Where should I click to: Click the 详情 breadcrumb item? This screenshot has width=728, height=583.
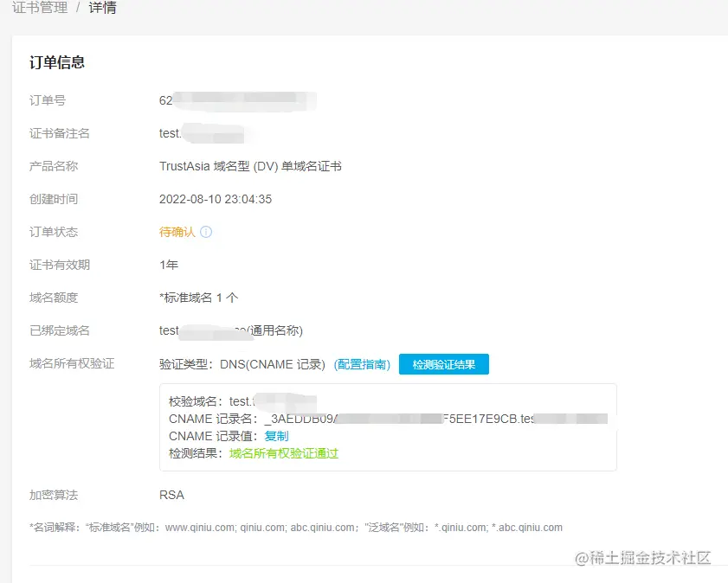tap(102, 8)
